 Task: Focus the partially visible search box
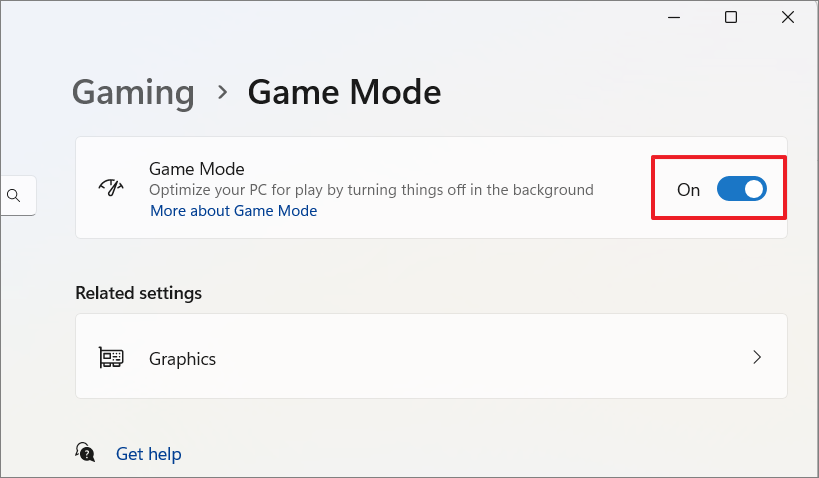[18, 196]
